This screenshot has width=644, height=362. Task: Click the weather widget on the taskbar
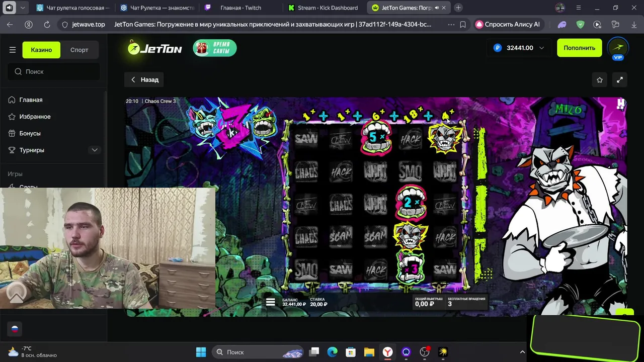click(33, 352)
